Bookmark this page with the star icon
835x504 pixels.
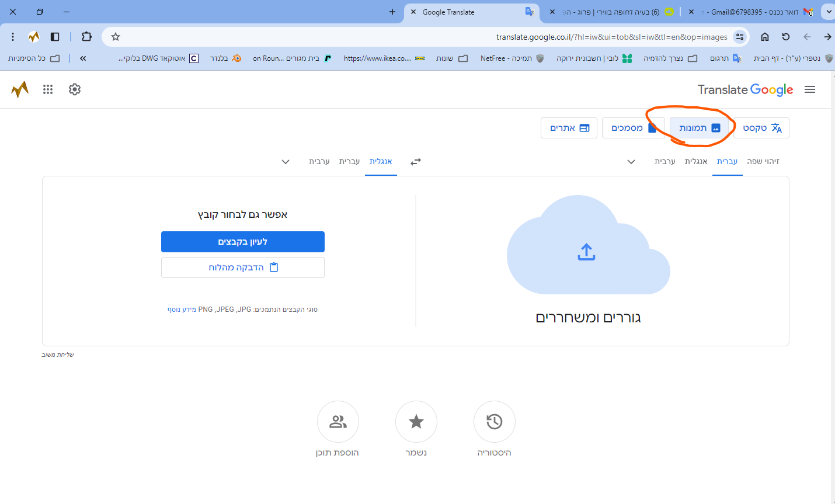[x=114, y=36]
